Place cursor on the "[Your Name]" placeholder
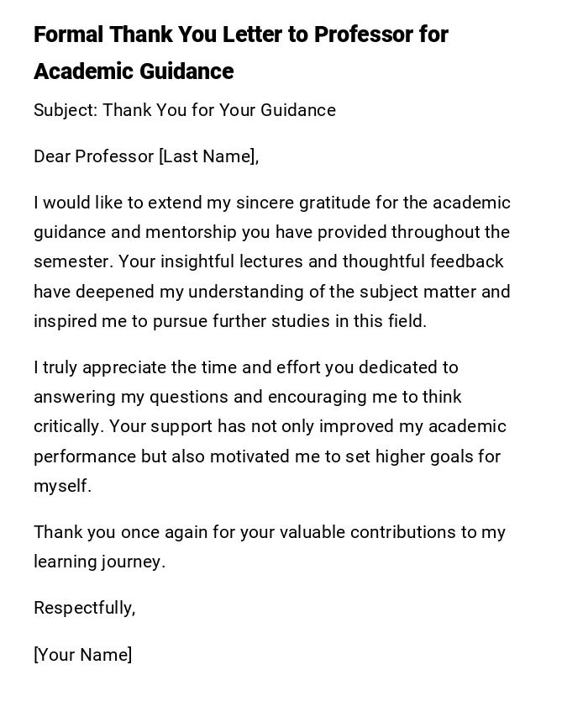This screenshot has height=707, width=588. (x=82, y=655)
